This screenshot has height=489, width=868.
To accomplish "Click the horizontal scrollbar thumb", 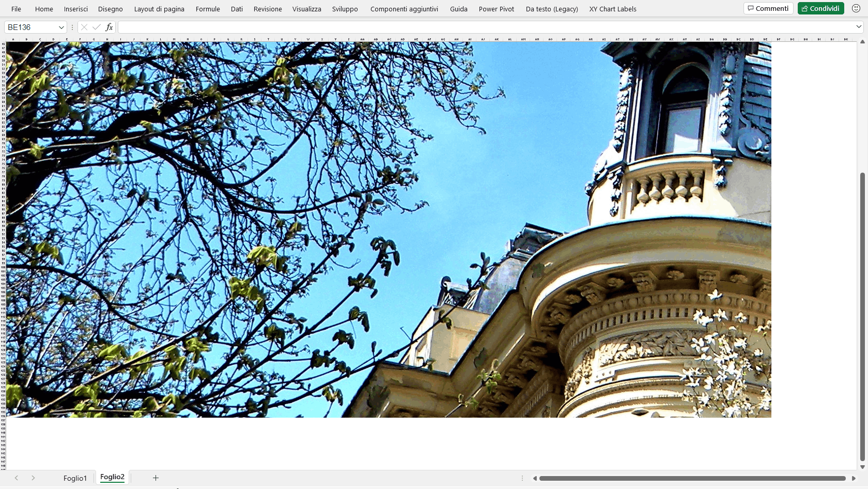I will click(x=692, y=478).
